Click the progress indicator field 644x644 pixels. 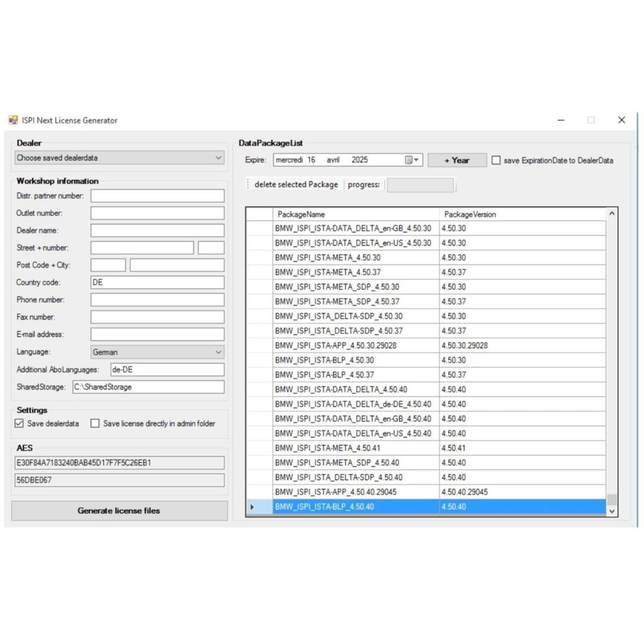420,184
